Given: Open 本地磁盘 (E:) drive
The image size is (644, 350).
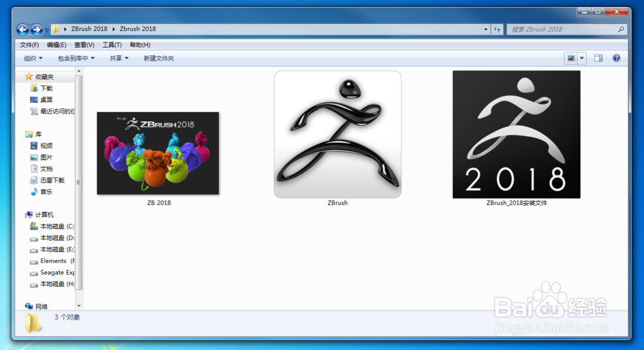Looking at the screenshot, I should [57, 249].
